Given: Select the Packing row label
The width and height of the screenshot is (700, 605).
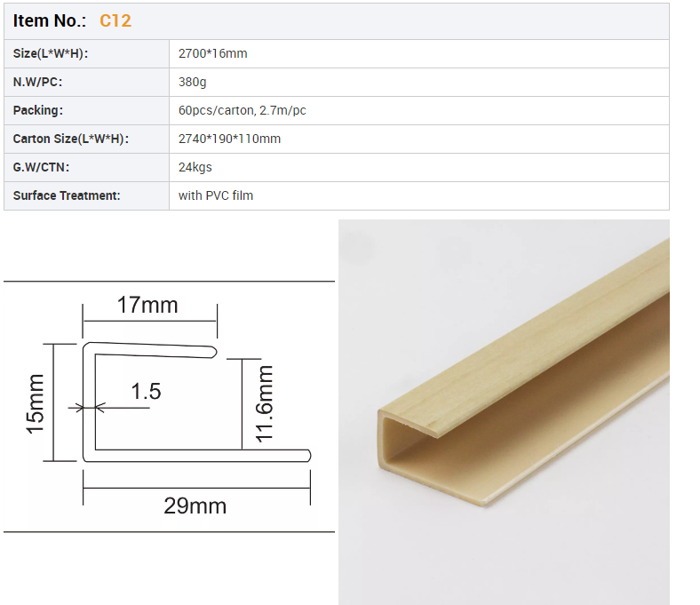Looking at the screenshot, I should (x=38, y=110).
